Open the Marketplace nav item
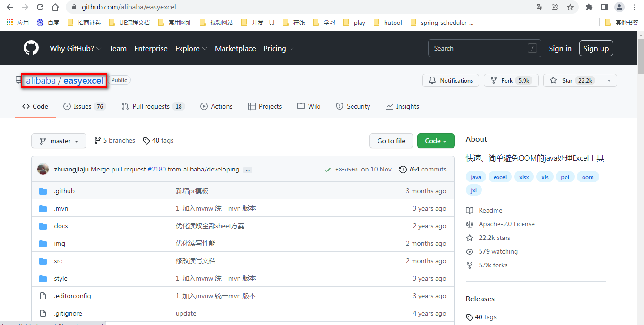 click(x=235, y=48)
